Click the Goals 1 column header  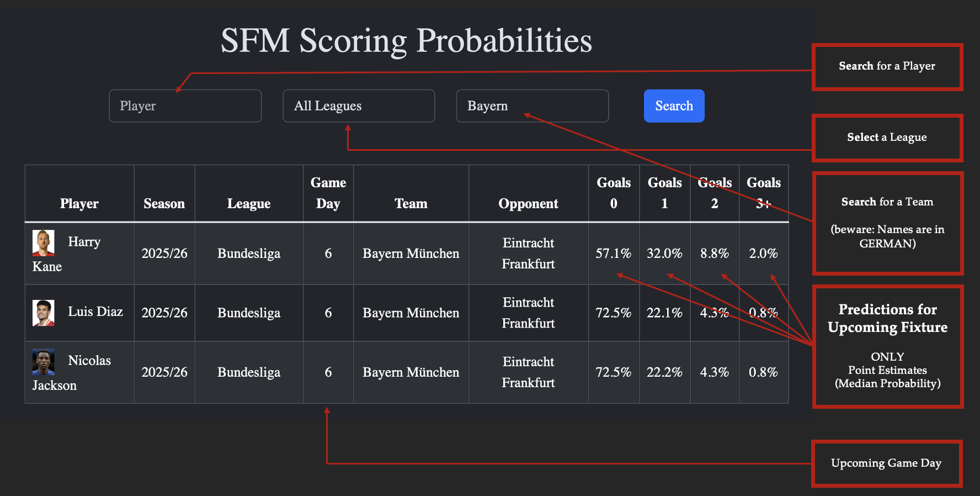[x=664, y=193]
